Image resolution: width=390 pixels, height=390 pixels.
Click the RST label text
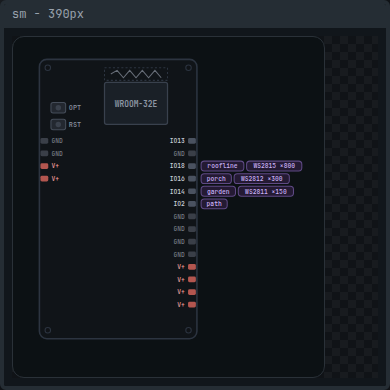click(x=75, y=125)
